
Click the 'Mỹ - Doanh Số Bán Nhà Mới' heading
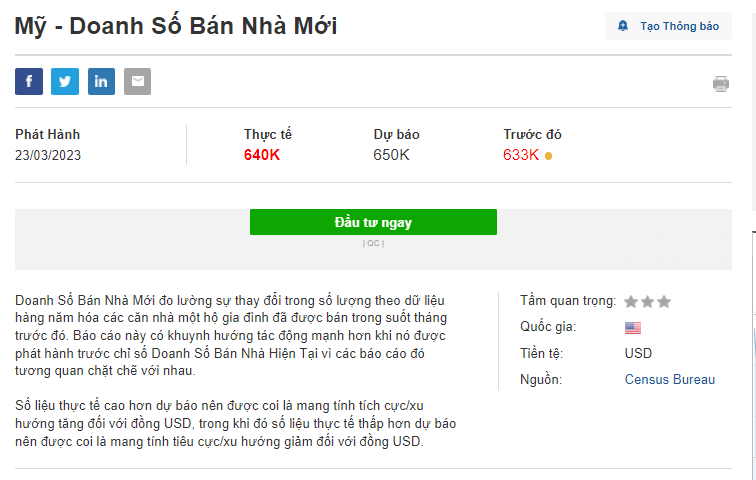[176, 26]
